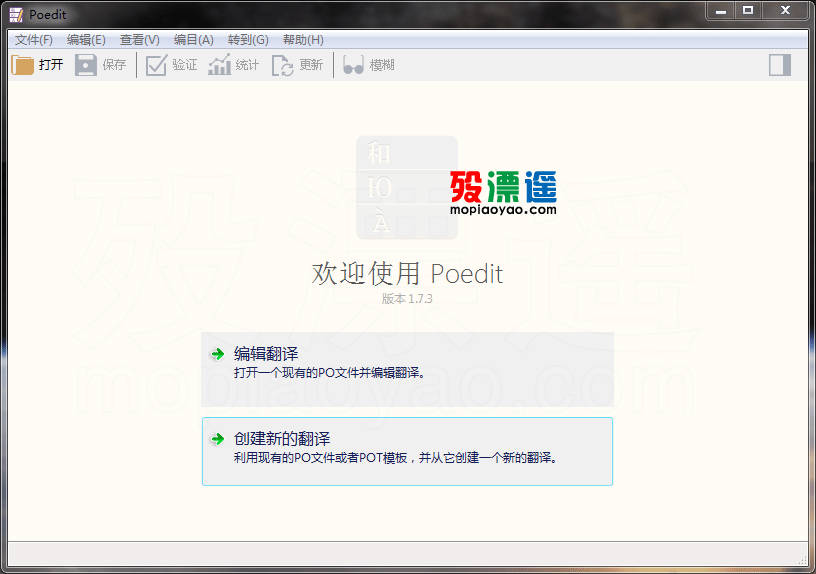Click the Poedit logo tile in welcome screen
Screen dimensions: 816x574
(x=407, y=188)
